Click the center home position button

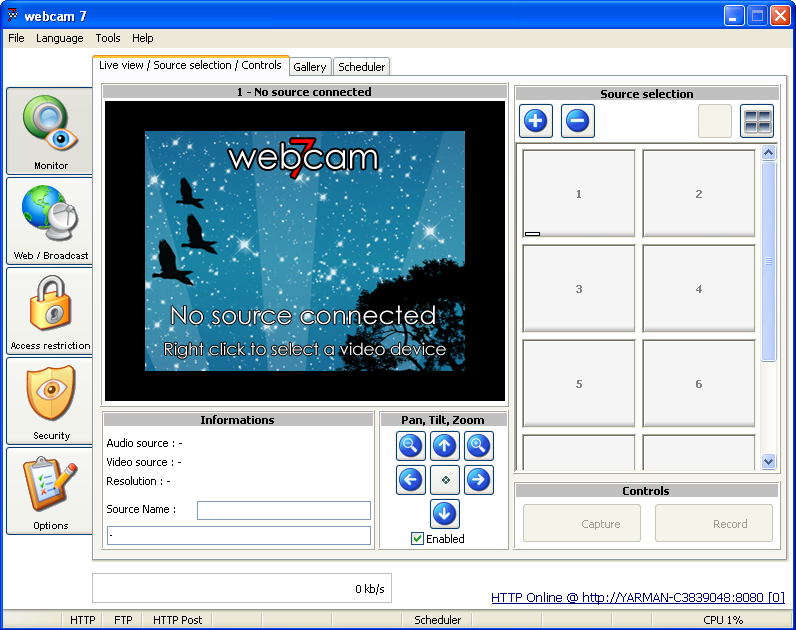click(445, 480)
